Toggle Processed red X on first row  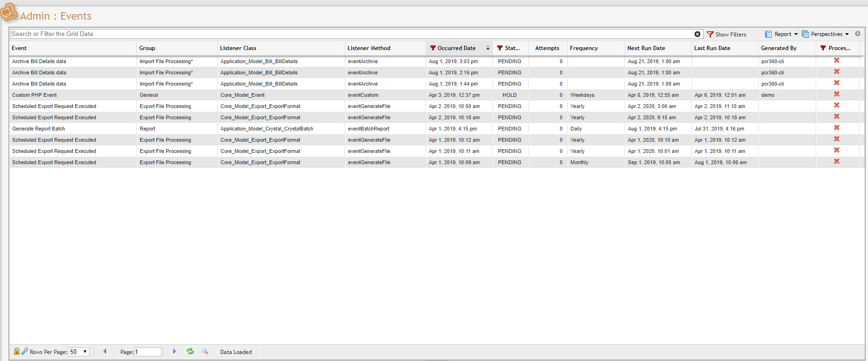(x=837, y=61)
